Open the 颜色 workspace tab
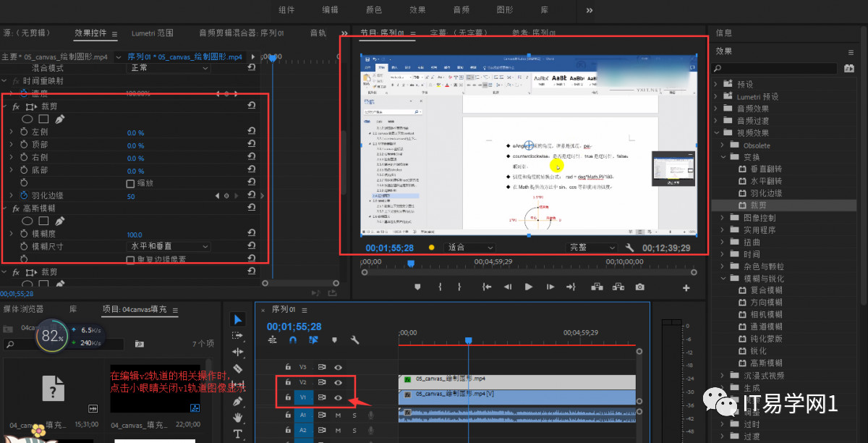This screenshot has height=443, width=868. click(374, 10)
